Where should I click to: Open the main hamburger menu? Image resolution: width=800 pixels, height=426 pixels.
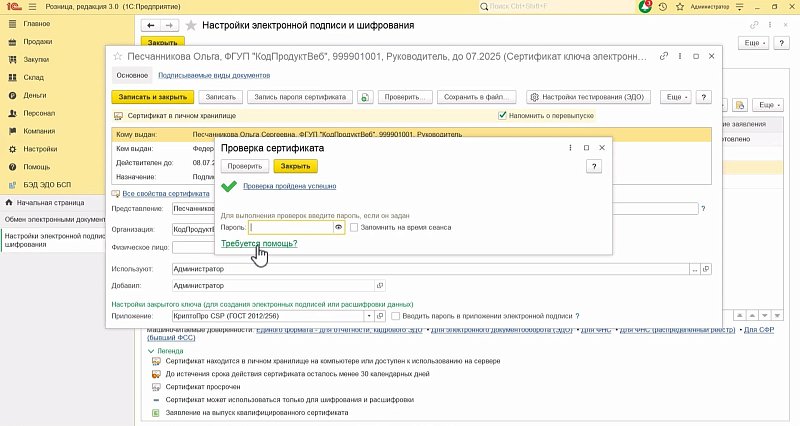(33, 7)
